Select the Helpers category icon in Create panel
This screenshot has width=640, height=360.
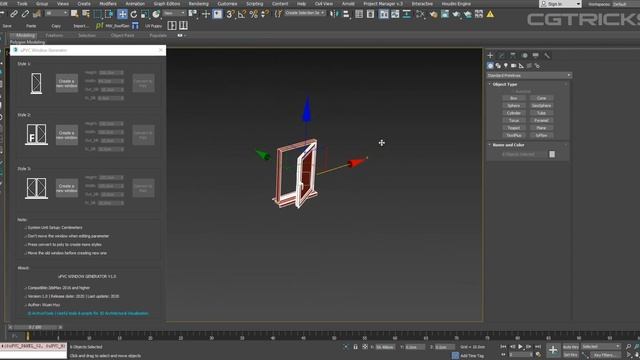click(521, 66)
